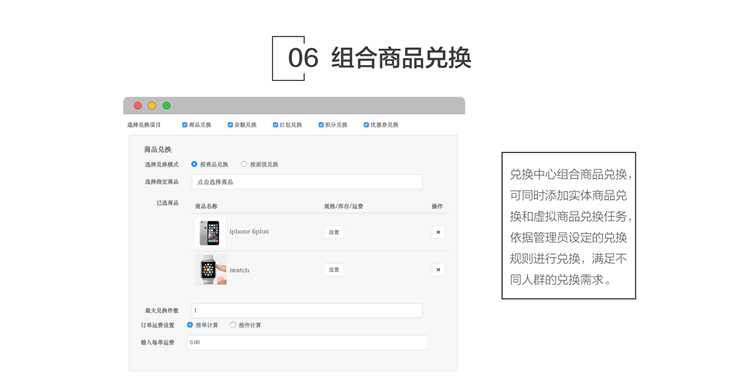Click the 选择兑换模式 label
750x392 pixels.
point(162,164)
